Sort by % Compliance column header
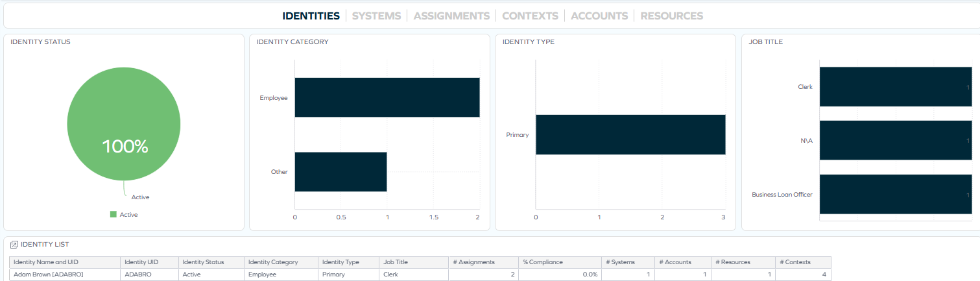 click(x=560, y=262)
